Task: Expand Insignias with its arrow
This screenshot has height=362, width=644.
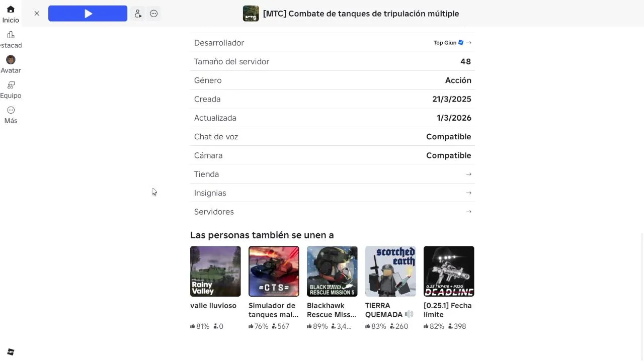Action: pos(469,193)
